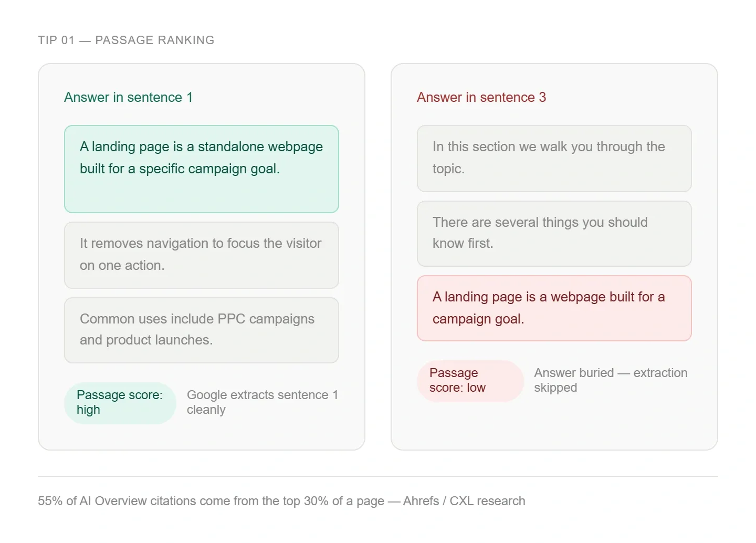Click the red landing page definition box

click(x=554, y=308)
